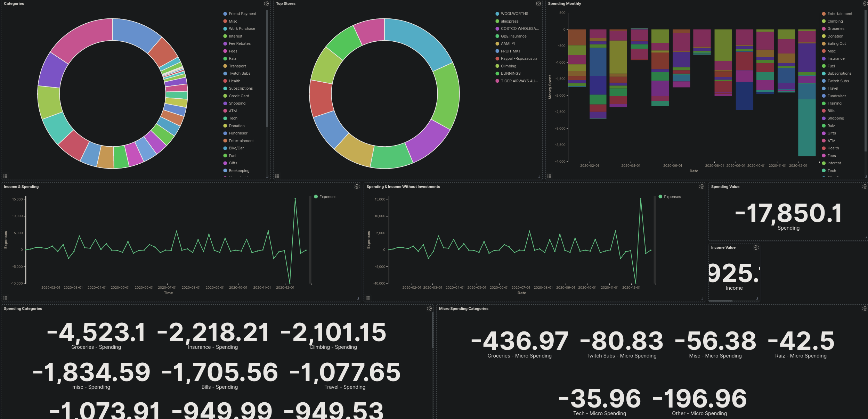Click Friend Payment legend entry

click(242, 14)
